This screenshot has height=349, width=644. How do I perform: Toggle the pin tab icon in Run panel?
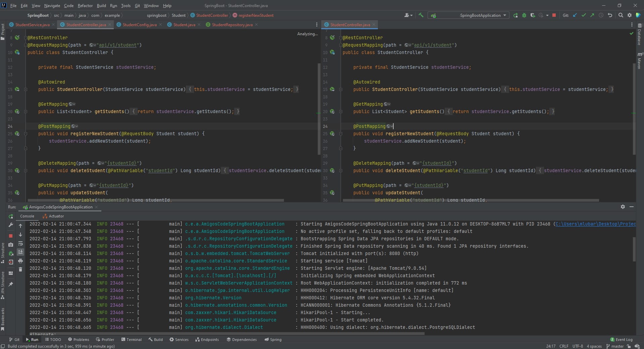11,284
